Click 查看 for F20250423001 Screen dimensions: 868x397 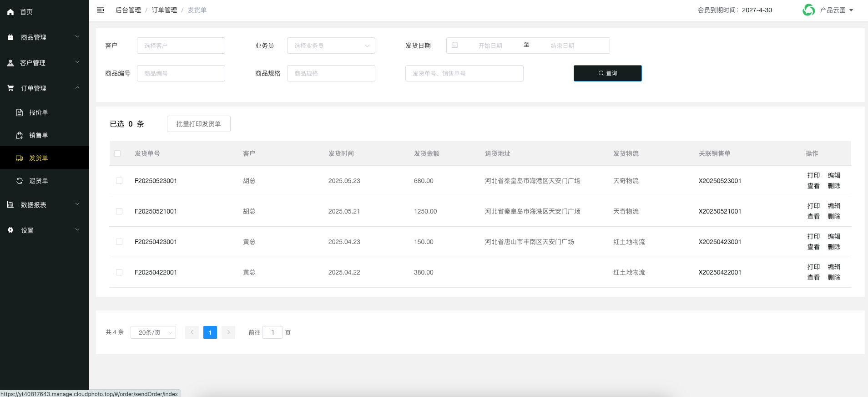pyautogui.click(x=813, y=247)
